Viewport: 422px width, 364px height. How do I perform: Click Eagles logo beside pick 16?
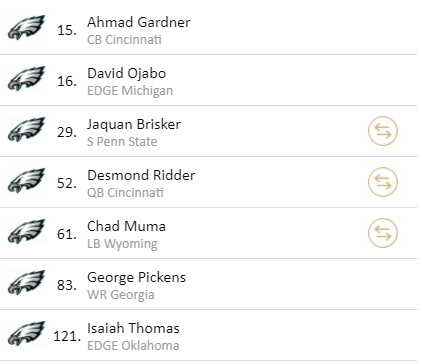[x=26, y=78]
